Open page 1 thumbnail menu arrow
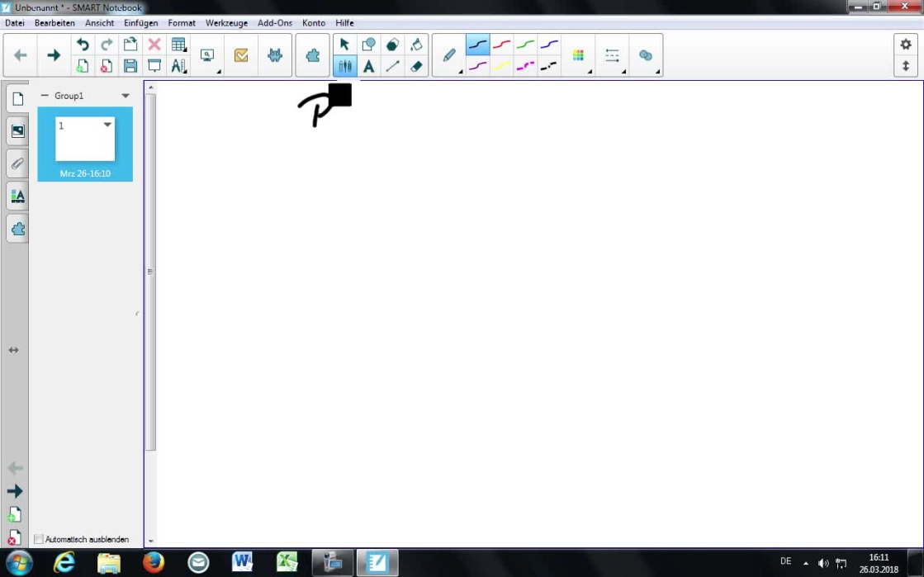Image resolution: width=924 pixels, height=577 pixels. pos(107,125)
